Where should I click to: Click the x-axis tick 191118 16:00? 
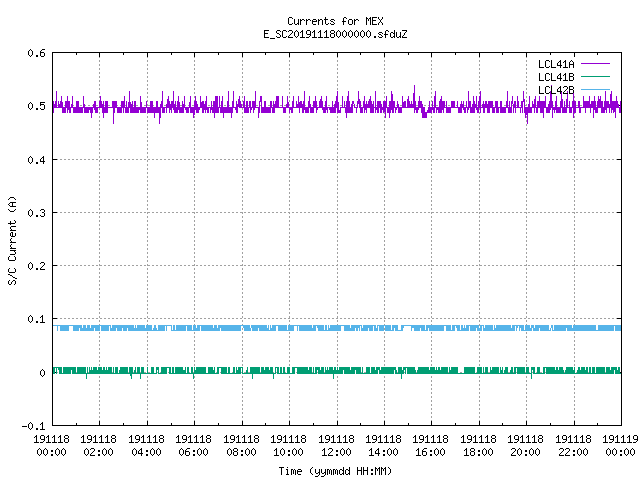pos(430,446)
